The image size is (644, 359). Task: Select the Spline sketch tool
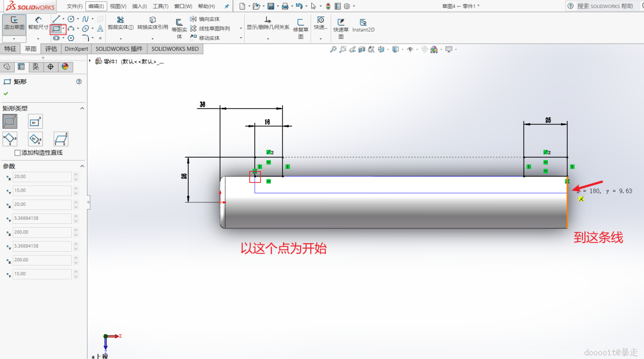(x=85, y=19)
